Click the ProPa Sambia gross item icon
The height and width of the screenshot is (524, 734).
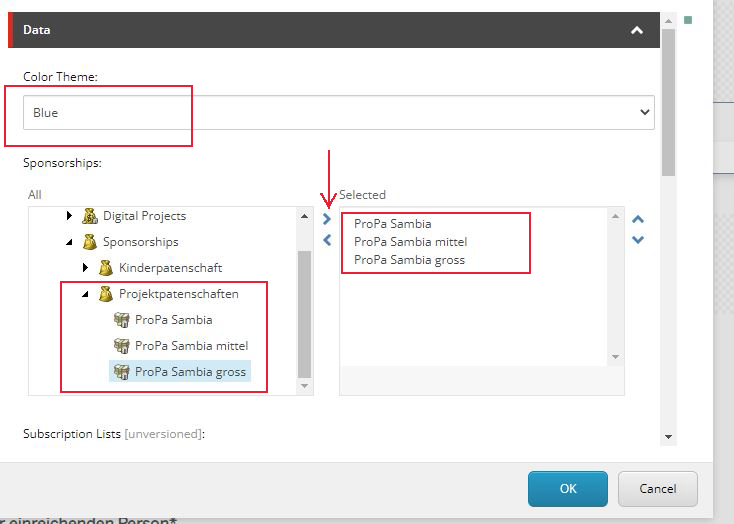pos(122,372)
